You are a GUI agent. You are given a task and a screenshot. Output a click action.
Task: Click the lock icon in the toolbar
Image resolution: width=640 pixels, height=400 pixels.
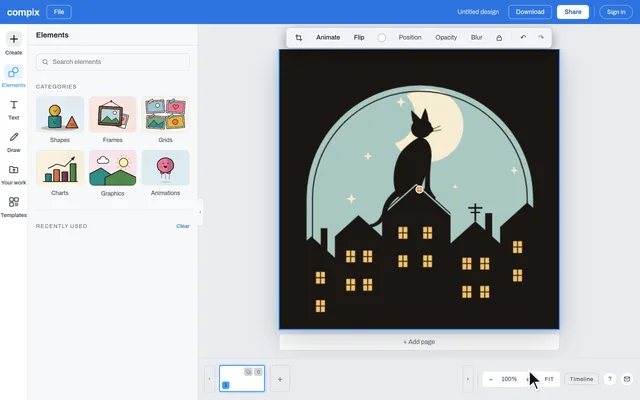pyautogui.click(x=499, y=38)
